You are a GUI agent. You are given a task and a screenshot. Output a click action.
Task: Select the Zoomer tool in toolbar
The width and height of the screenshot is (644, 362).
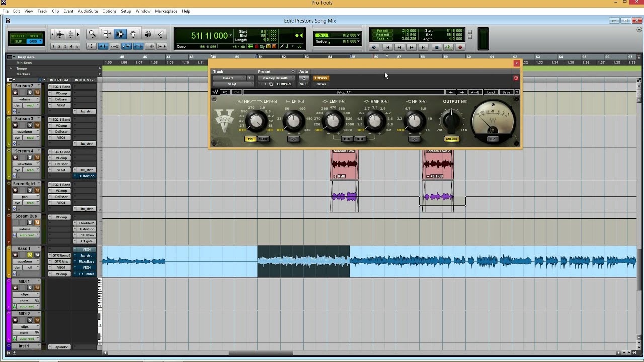coord(92,34)
